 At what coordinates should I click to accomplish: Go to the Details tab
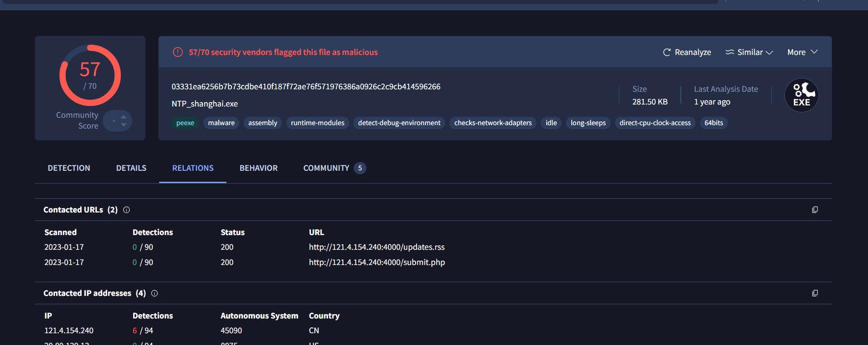pos(131,168)
